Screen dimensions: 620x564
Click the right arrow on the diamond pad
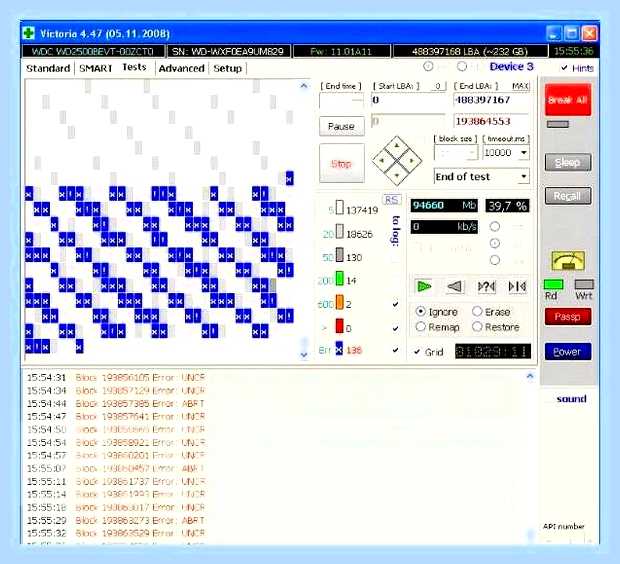(x=411, y=161)
